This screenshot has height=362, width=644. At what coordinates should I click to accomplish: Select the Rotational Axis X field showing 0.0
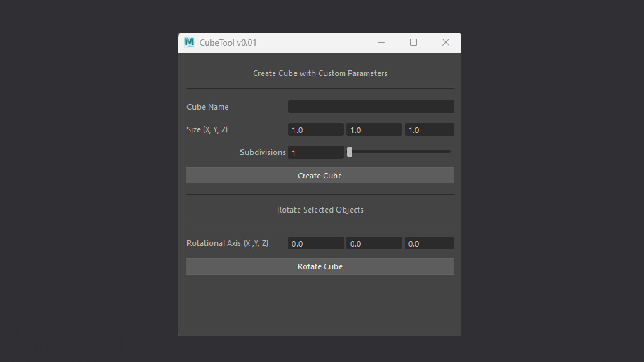point(316,243)
